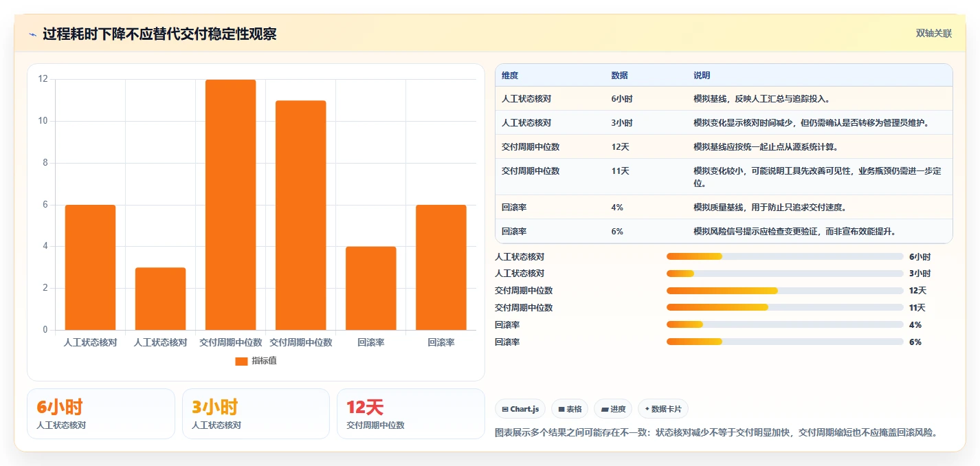This screenshot has width=980, height=466.
Task: Click the progress bar for 交付周期中位数 12天
Action: point(785,291)
